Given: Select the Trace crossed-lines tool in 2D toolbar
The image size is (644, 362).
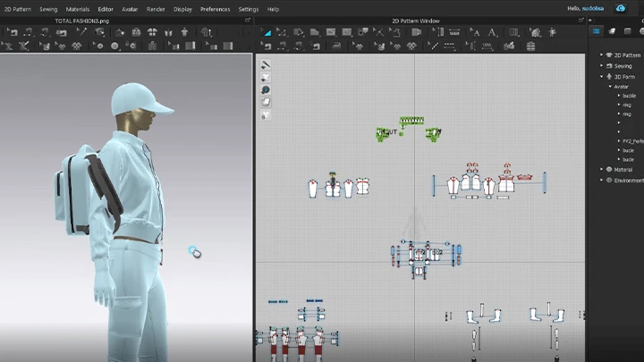Looking at the screenshot, I should pyautogui.click(x=378, y=32).
